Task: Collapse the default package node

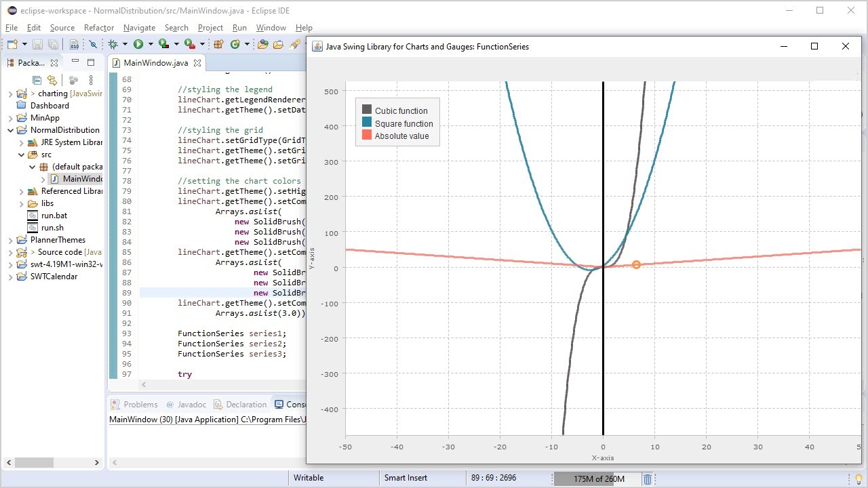Action: (33, 167)
